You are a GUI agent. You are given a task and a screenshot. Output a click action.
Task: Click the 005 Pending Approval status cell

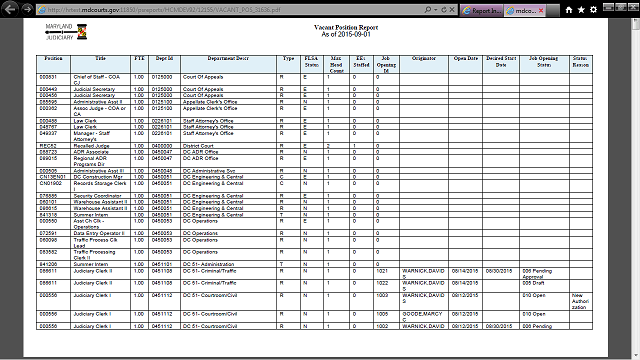tap(544, 274)
